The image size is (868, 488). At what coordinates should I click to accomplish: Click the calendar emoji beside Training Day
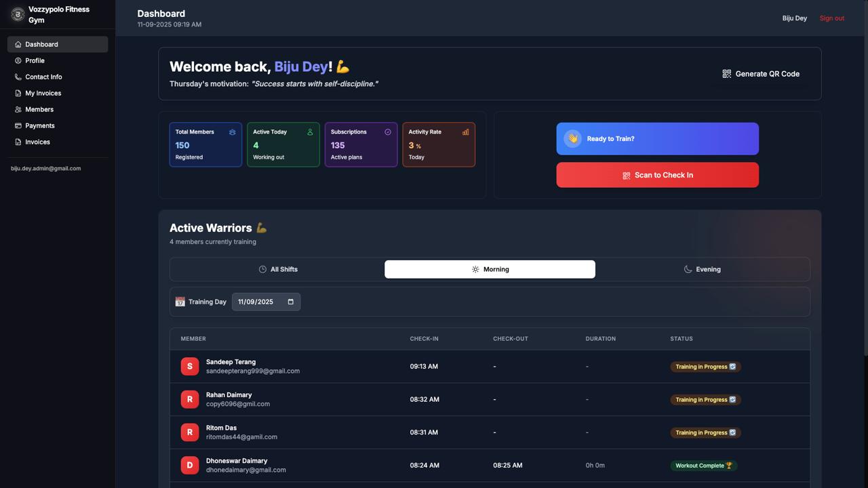pos(180,302)
